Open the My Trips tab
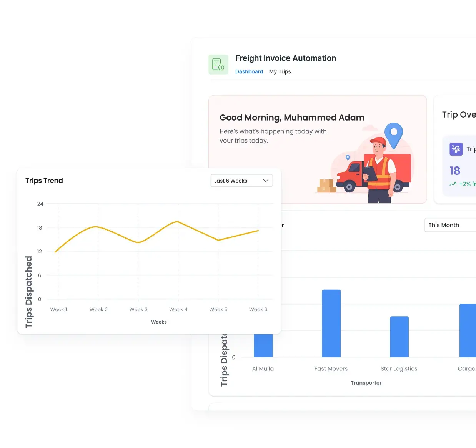Viewport: 476px width, 448px height. (x=280, y=72)
